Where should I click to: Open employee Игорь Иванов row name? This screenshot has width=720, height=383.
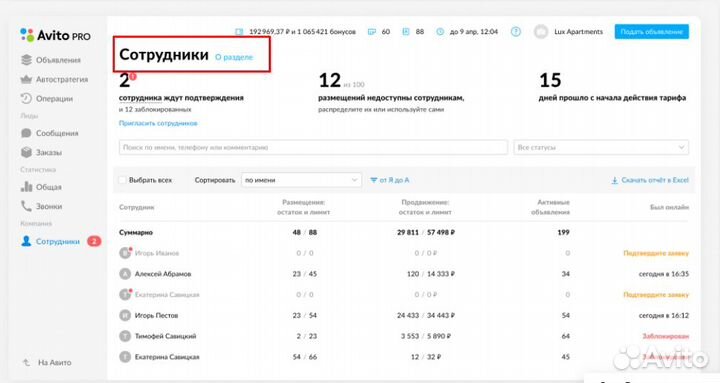[x=157, y=253]
